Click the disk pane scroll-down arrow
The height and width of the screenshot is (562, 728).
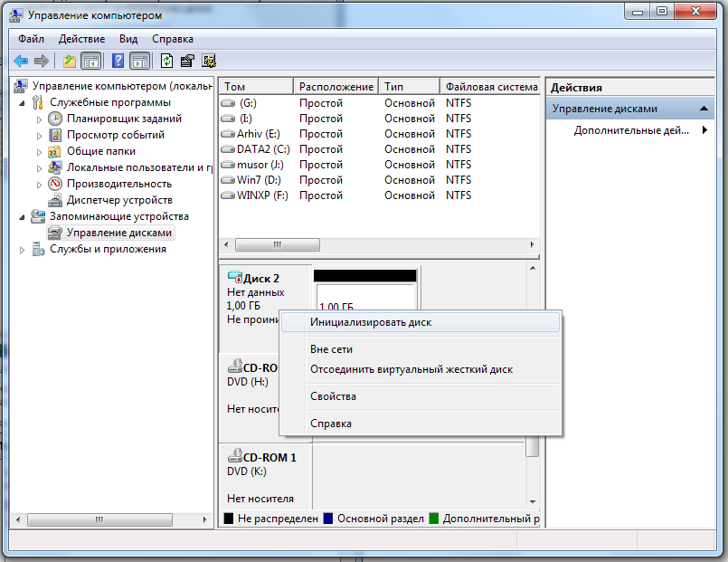click(x=533, y=501)
